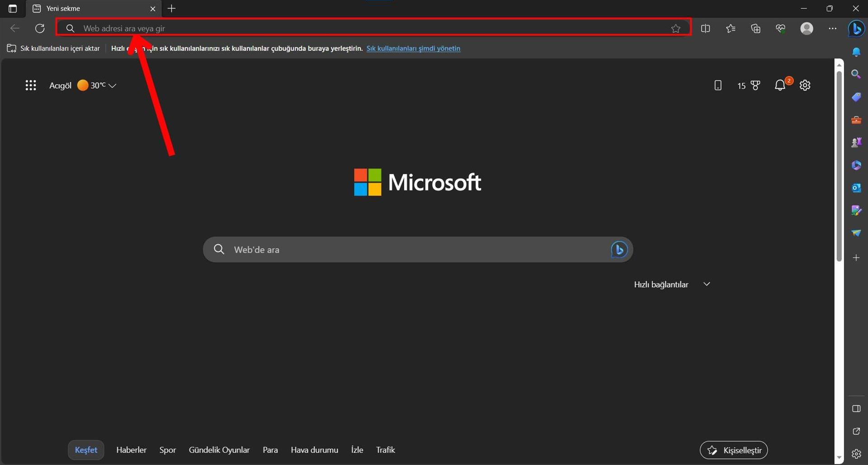Open the sidebar Tools briefcase icon

click(x=856, y=120)
